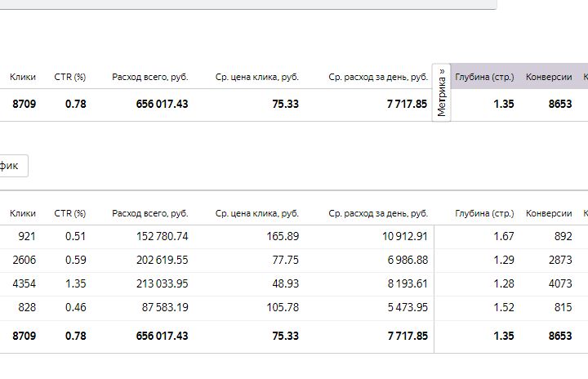Select total 656 017.43 in the upper summary row
This screenshot has height=379, width=588.
coord(162,104)
